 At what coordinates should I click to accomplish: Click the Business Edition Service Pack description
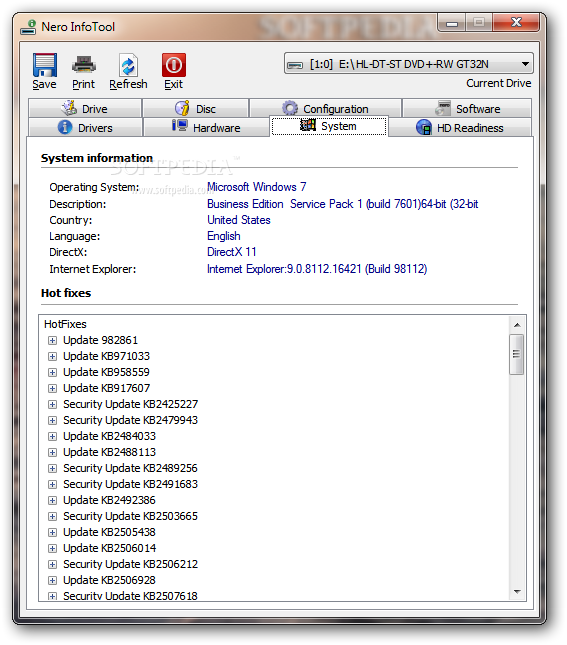tap(342, 204)
